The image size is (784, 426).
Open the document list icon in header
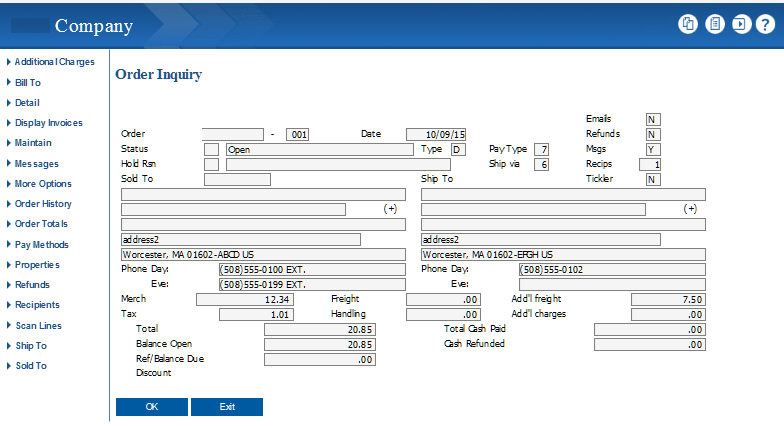point(714,25)
